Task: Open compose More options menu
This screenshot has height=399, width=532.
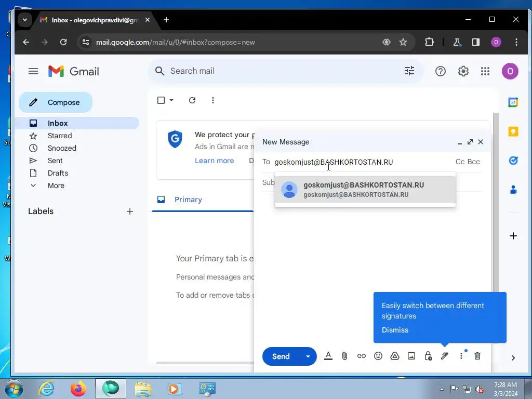Action: click(461, 356)
